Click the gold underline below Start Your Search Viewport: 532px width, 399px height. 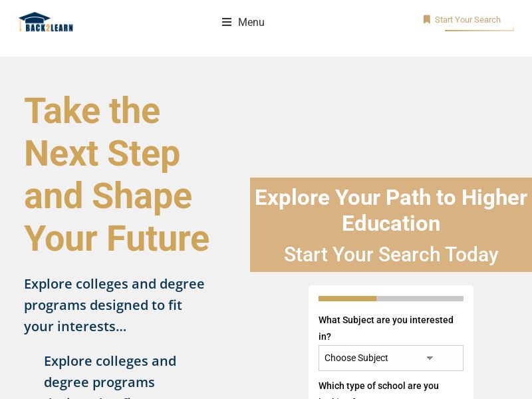[x=479, y=30]
